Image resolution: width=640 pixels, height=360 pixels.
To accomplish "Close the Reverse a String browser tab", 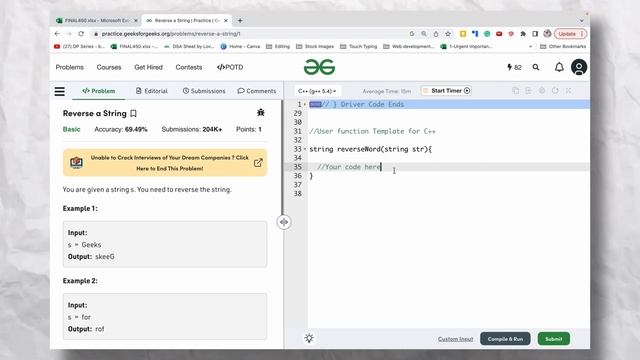I will point(225,20).
